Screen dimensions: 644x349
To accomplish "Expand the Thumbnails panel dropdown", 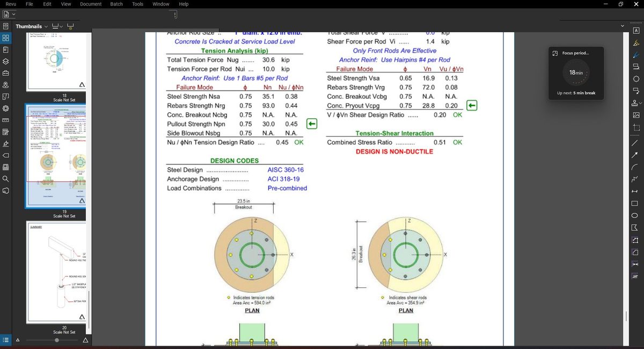I will 46,26.
